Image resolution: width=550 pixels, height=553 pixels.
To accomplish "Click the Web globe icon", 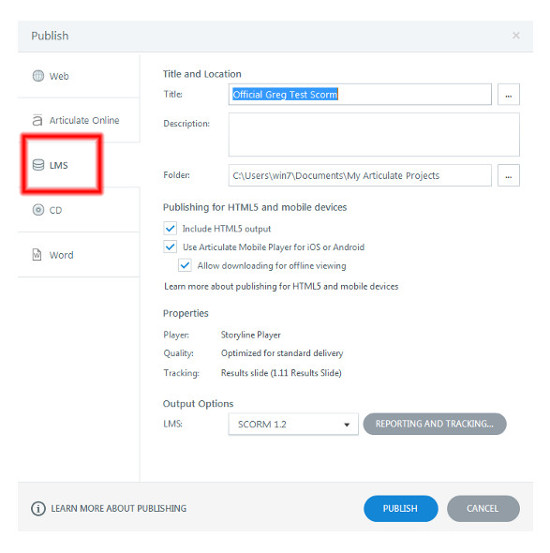I will (38, 75).
